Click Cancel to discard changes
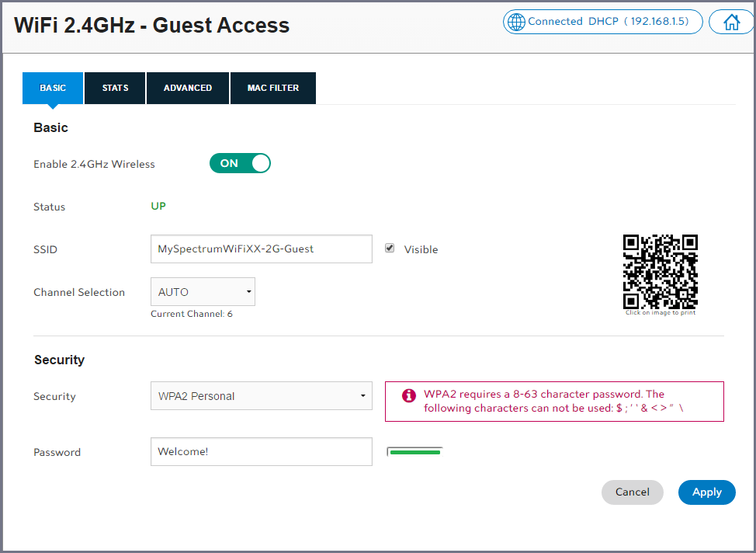The height and width of the screenshot is (553, 756). click(632, 492)
